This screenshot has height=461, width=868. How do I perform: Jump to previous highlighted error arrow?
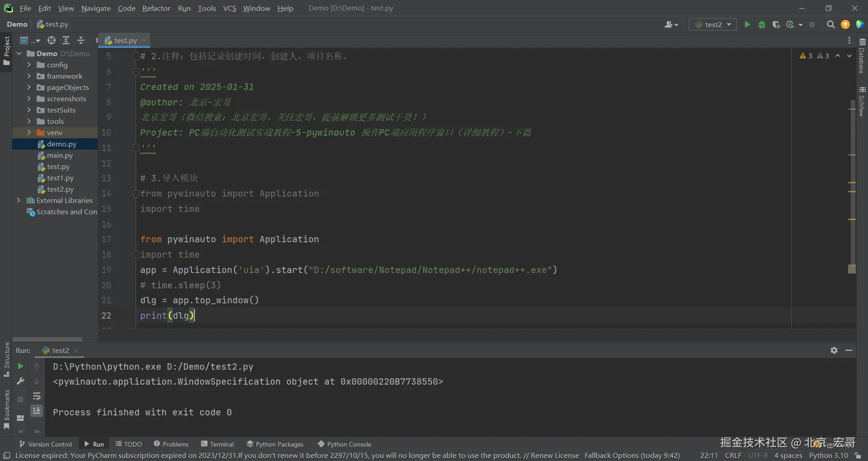coord(838,56)
